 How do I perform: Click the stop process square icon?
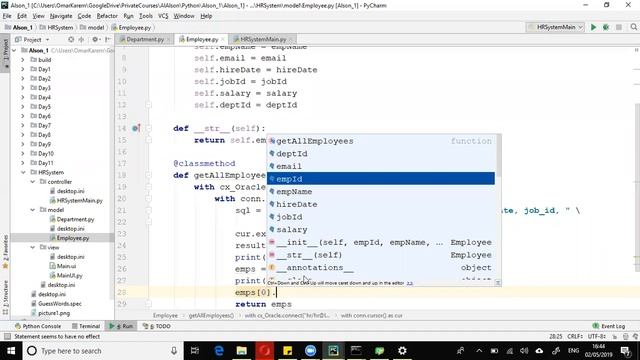(619, 27)
